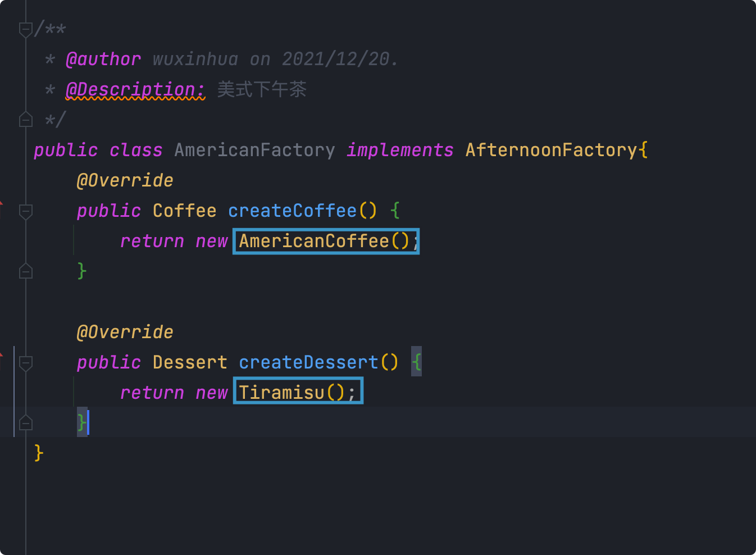Click the @Override annotation above createDessert
This screenshot has width=756, height=555.
[125, 332]
